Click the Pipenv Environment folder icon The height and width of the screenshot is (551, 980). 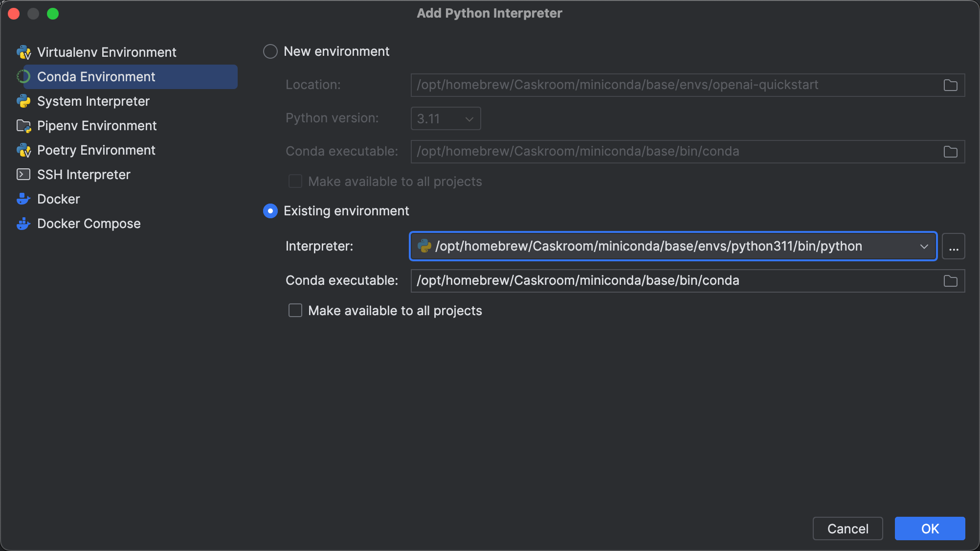pos(23,126)
